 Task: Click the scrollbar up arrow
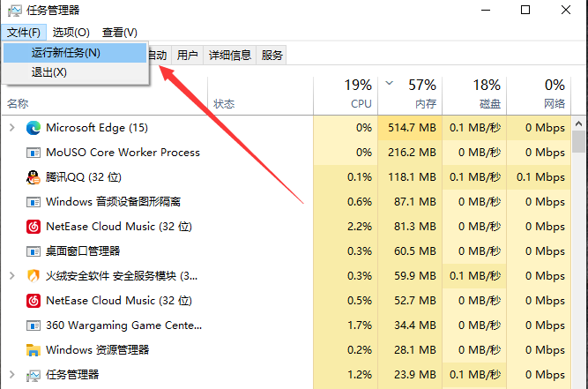578,123
